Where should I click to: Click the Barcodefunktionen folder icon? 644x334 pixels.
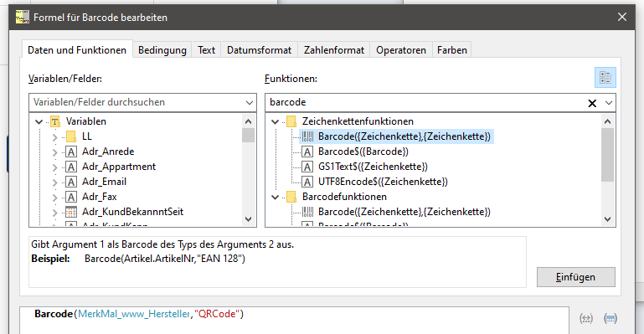click(x=291, y=197)
